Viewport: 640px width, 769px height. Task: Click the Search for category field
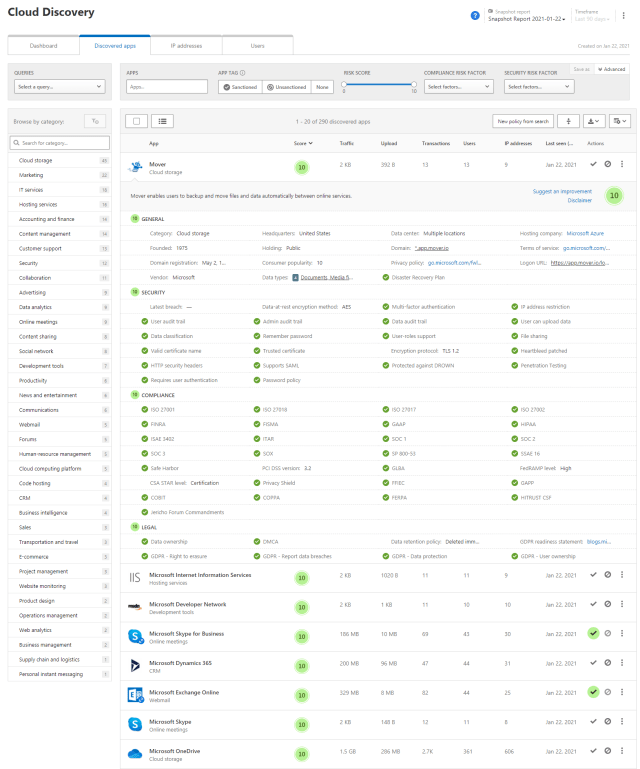(59, 143)
